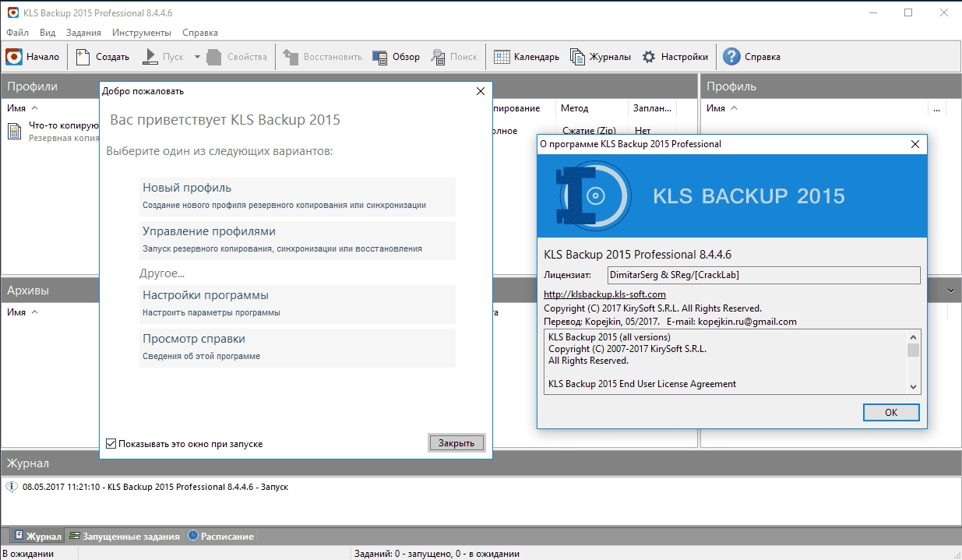The width and height of the screenshot is (962, 560).
Task: Click the KLS Backup logo in About dialog
Action: pyautogui.click(x=592, y=195)
